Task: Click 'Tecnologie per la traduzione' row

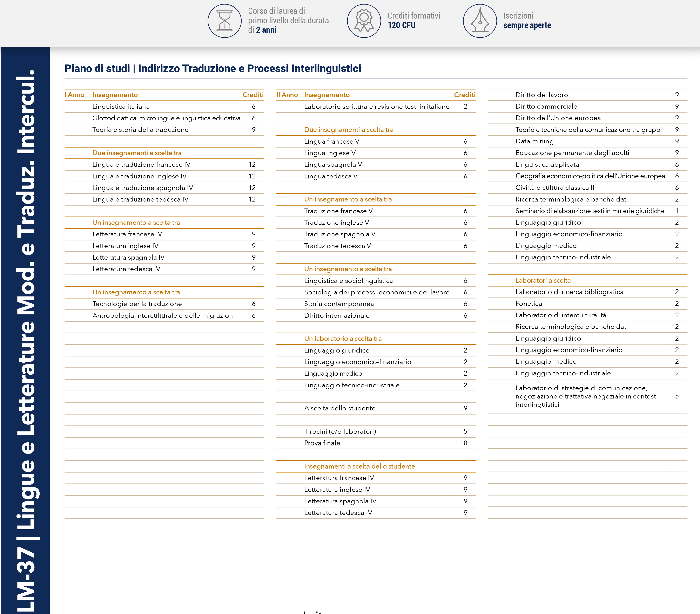Action: tap(164, 304)
